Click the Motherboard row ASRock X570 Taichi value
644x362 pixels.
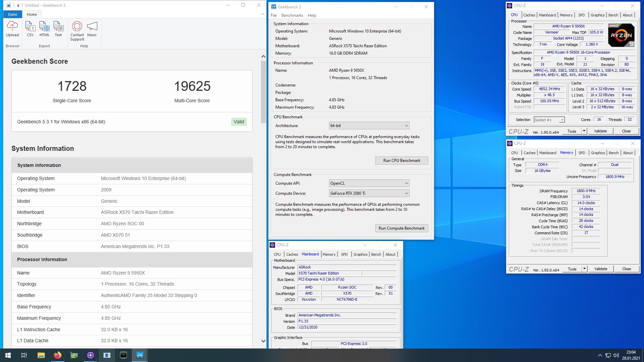137,212
